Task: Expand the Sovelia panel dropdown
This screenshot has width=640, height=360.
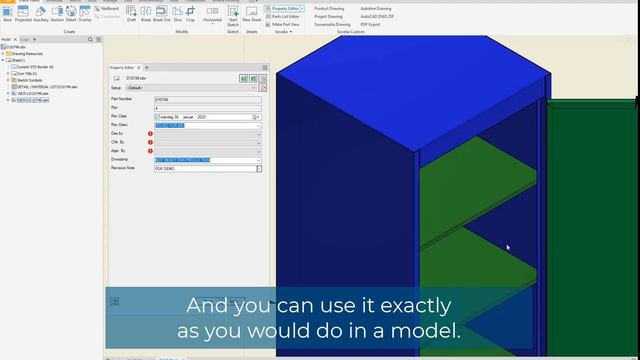Action: click(x=284, y=31)
